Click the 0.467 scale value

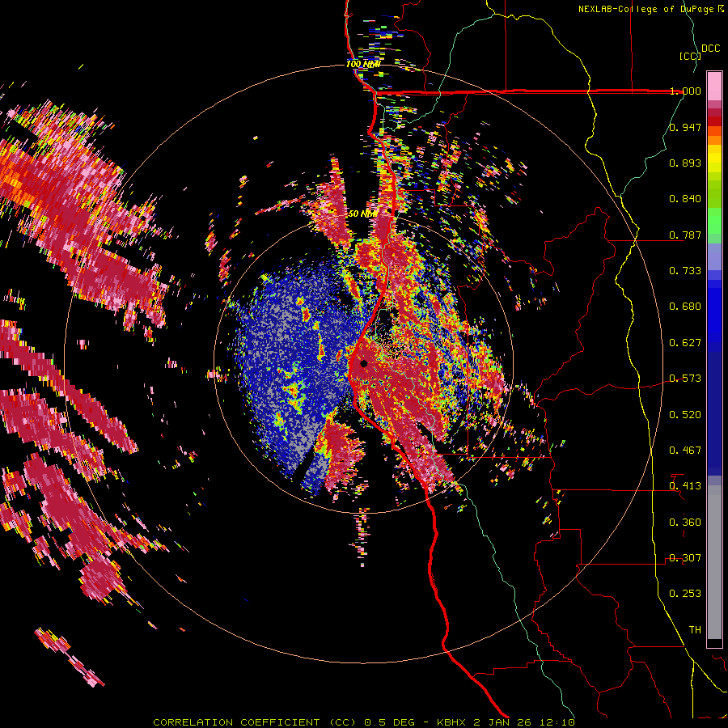[685, 451]
